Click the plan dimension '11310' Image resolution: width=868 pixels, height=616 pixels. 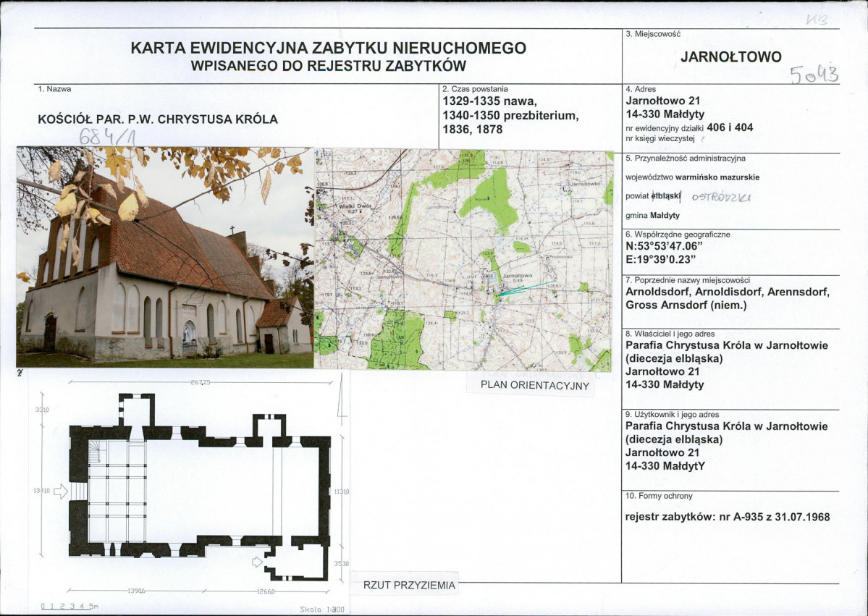tap(342, 491)
